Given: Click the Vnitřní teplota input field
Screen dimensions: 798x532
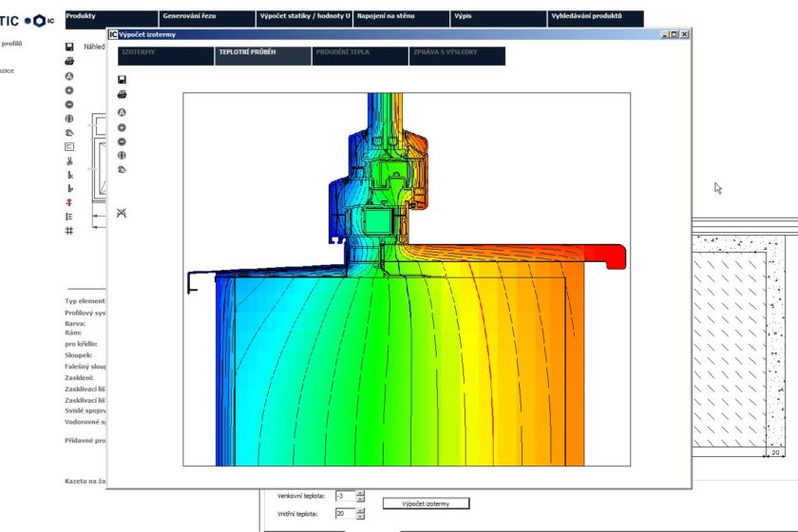Looking at the screenshot, I should (344, 514).
